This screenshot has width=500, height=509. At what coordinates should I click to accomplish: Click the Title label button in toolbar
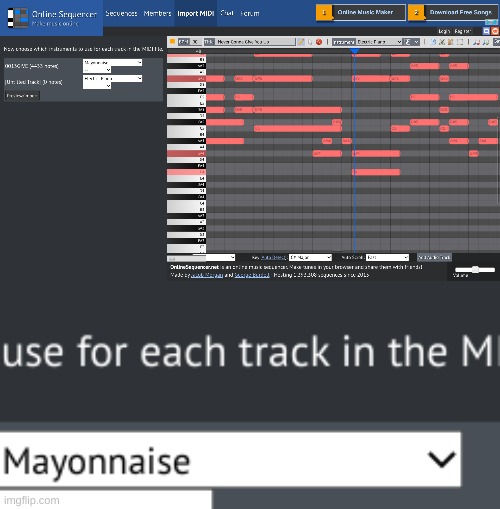pyautogui.click(x=209, y=42)
